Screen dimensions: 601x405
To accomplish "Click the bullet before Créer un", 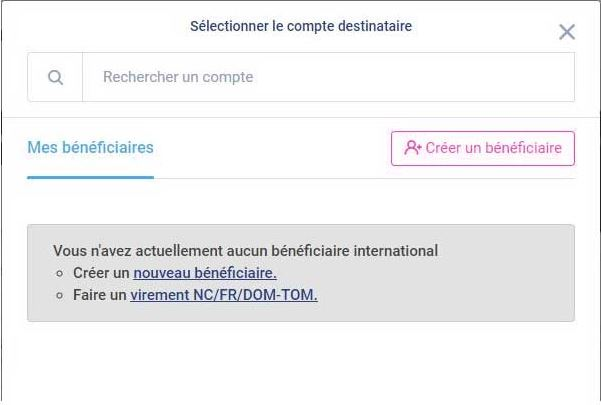I will (59, 274).
